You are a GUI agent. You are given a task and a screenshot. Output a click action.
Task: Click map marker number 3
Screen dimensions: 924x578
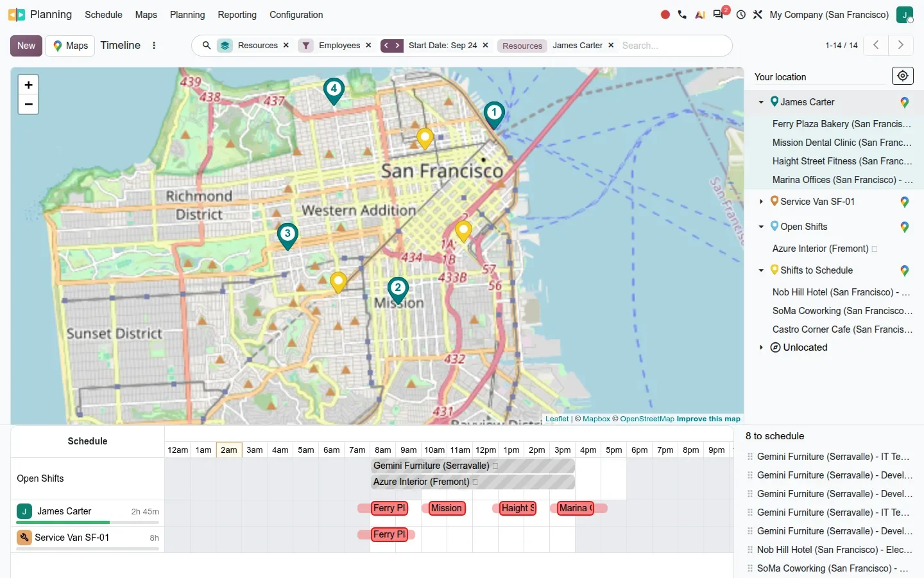287,236
